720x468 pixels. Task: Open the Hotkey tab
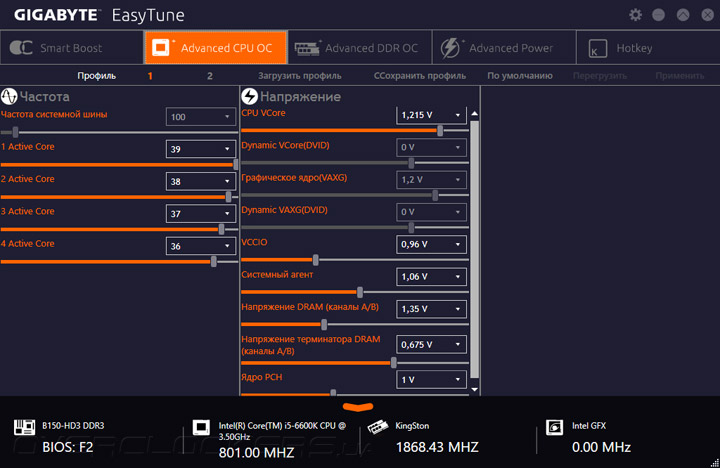(648, 48)
